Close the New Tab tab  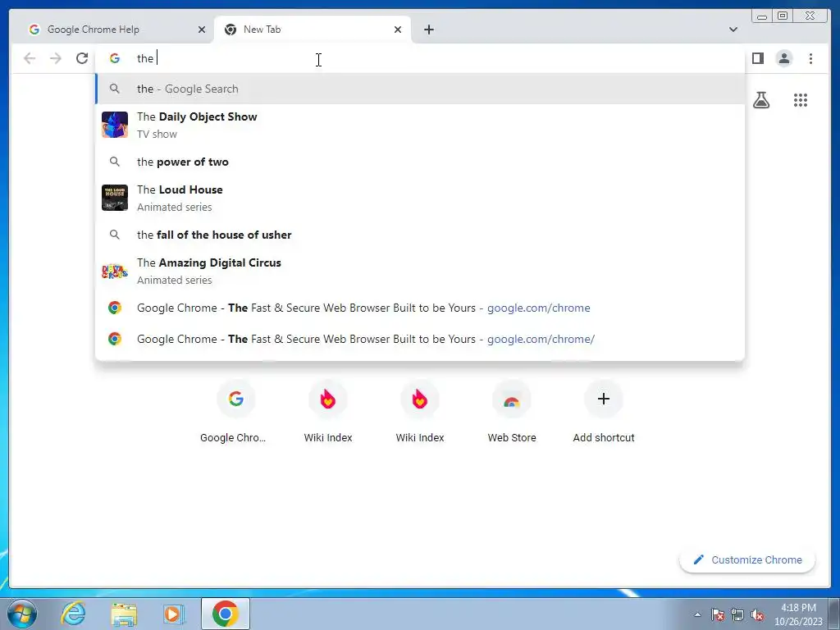point(398,30)
